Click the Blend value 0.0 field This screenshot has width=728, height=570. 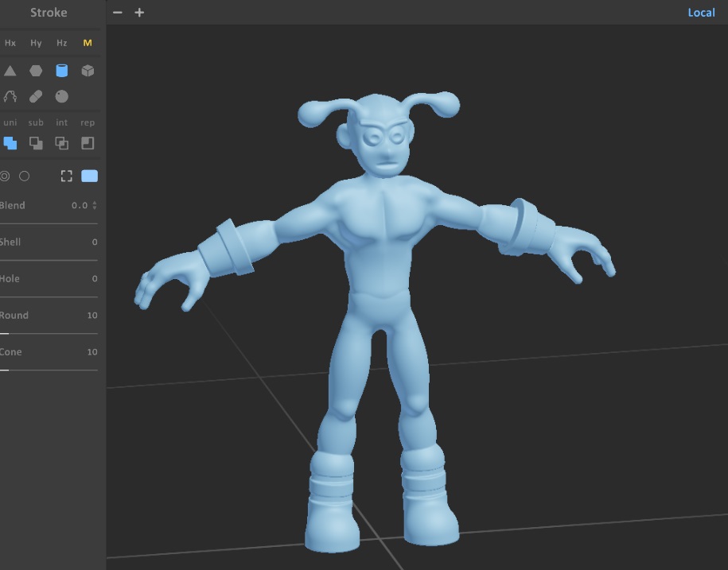(80, 205)
